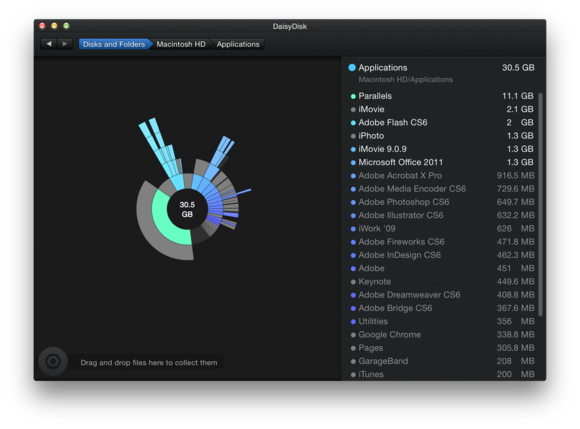The width and height of the screenshot is (580, 429).
Task: Click the 916.5 MB size value
Action: pyautogui.click(x=515, y=176)
